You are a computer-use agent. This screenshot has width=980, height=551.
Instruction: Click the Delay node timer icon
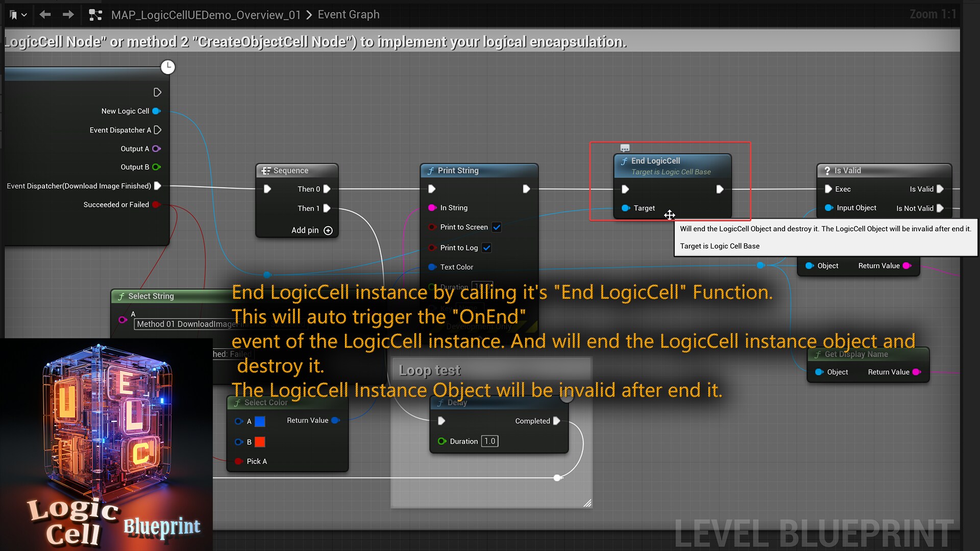442,403
